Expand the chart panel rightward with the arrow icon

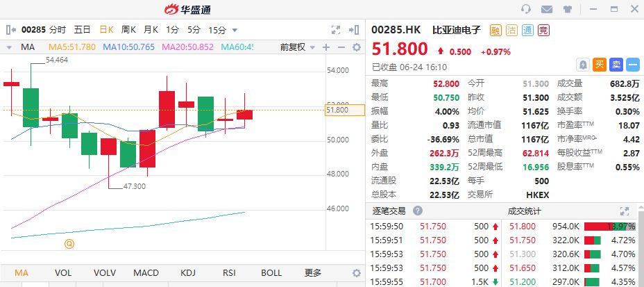[354, 30]
